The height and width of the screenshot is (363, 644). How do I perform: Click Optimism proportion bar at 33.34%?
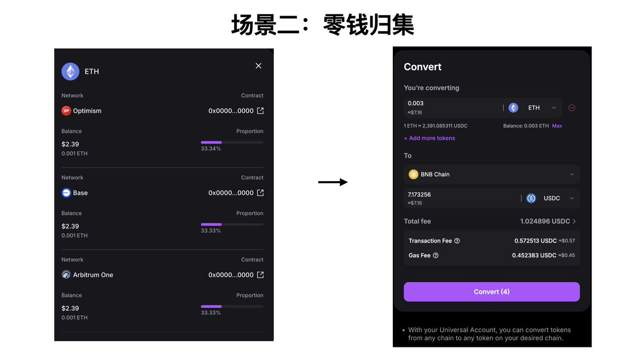click(x=232, y=142)
